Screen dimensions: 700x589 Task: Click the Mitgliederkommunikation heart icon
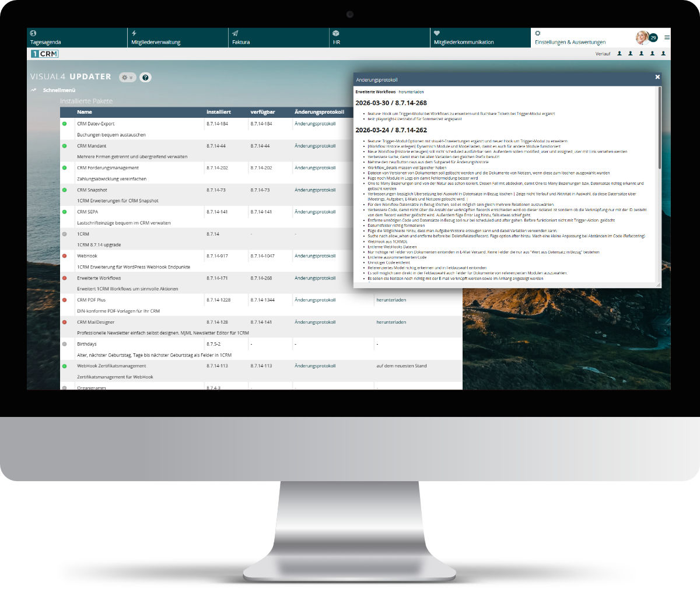pyautogui.click(x=437, y=33)
